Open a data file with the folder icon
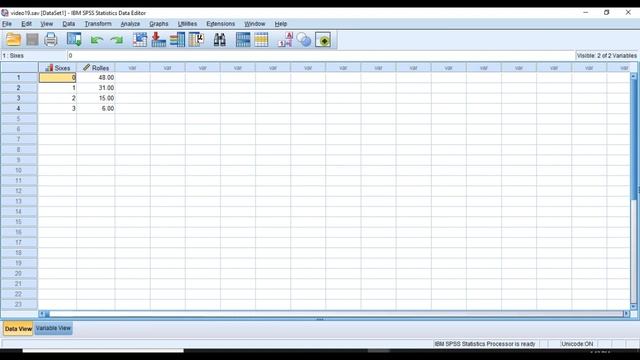This screenshot has width=640, height=360. (x=13, y=40)
